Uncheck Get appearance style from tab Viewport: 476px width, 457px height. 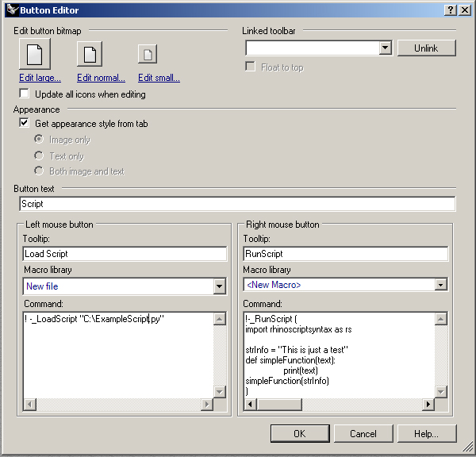click(24, 124)
